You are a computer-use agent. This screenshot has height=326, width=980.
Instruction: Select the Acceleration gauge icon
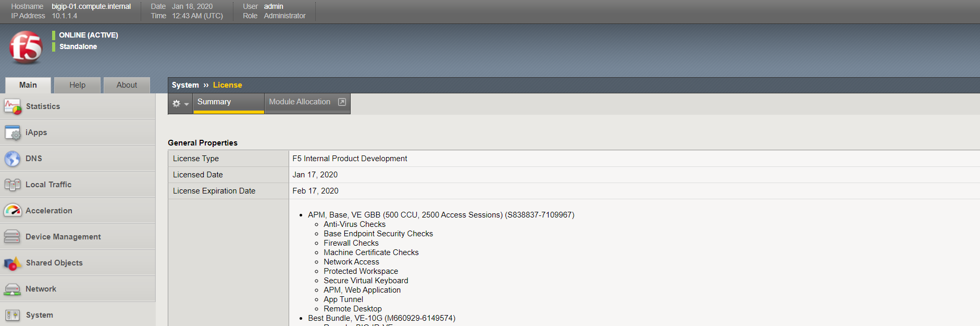point(13,211)
